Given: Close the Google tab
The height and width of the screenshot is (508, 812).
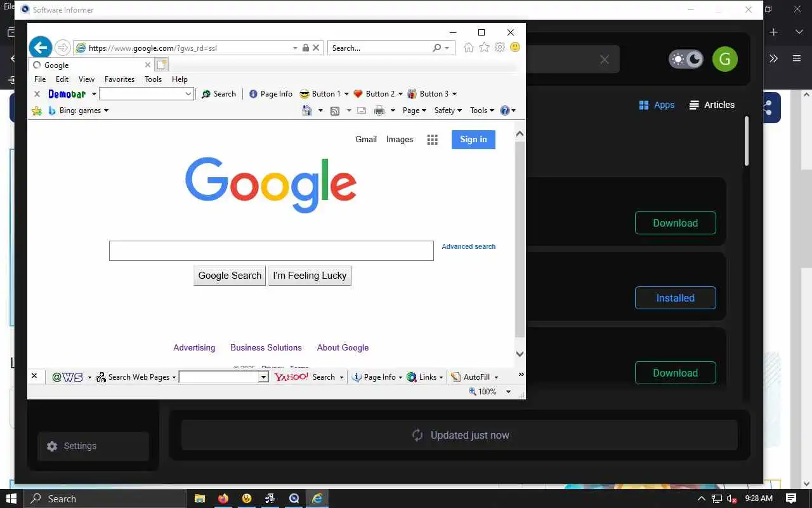Looking at the screenshot, I should (148, 65).
